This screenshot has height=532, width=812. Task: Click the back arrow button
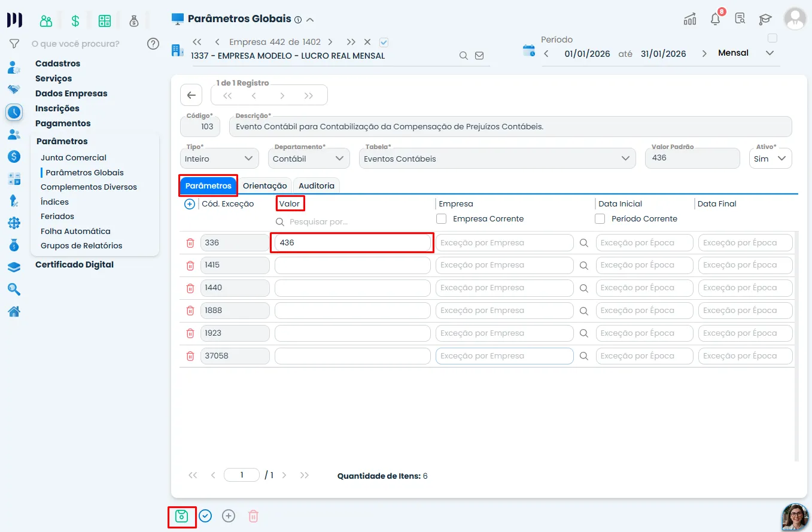pos(191,95)
